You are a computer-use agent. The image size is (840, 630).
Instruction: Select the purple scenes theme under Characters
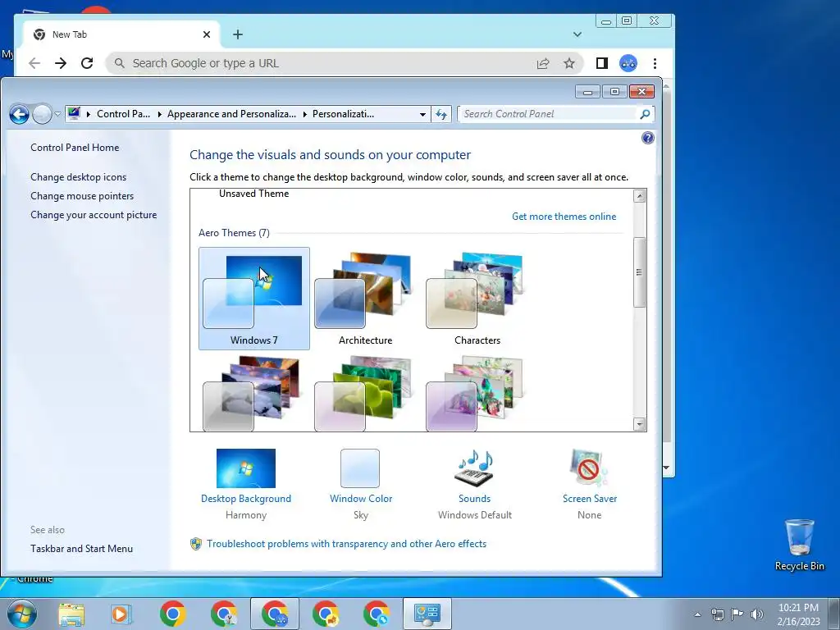pos(477,393)
